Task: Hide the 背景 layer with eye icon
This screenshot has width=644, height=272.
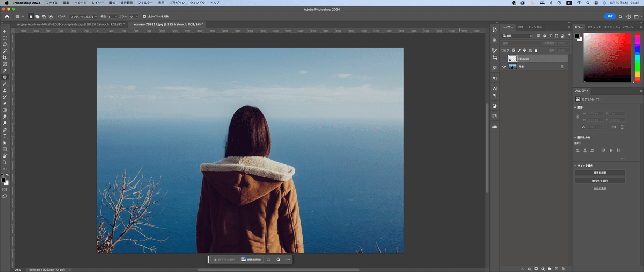Action: click(504, 67)
